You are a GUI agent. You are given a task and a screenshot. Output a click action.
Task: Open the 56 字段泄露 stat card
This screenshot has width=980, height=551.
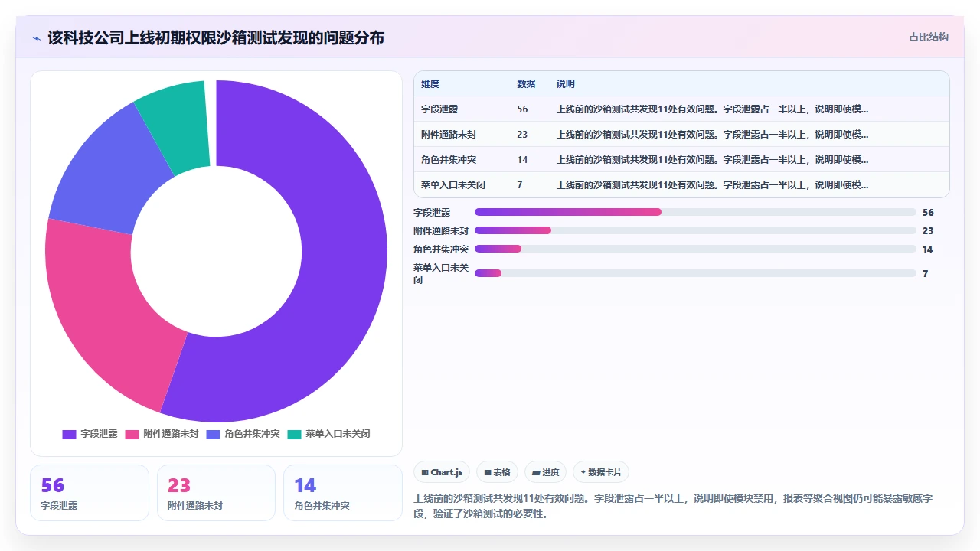click(x=90, y=493)
